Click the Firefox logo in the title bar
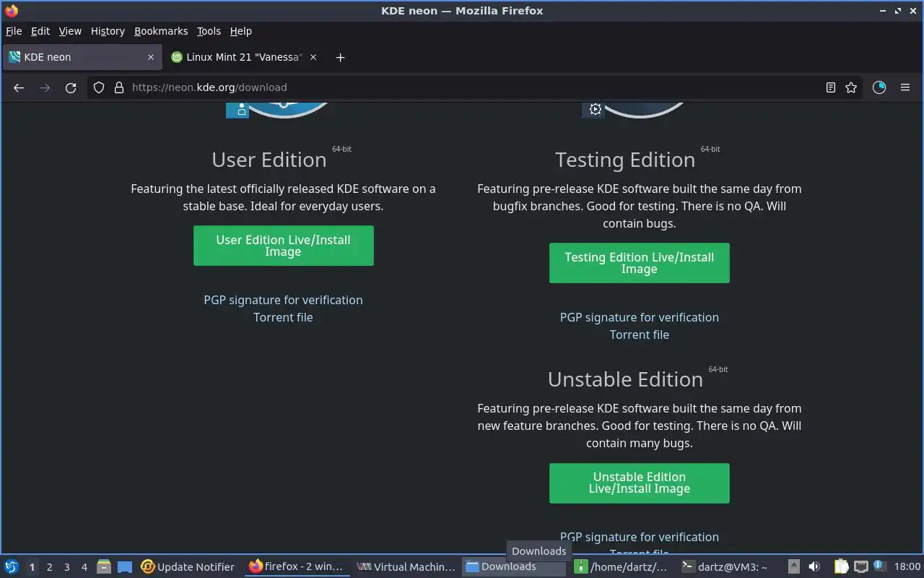 coord(12,11)
